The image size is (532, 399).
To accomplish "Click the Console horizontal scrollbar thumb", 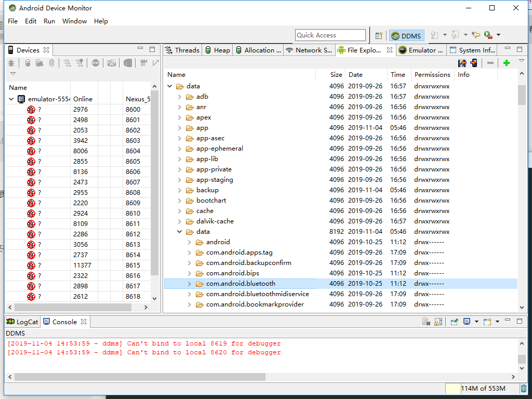I will click(x=140, y=377).
